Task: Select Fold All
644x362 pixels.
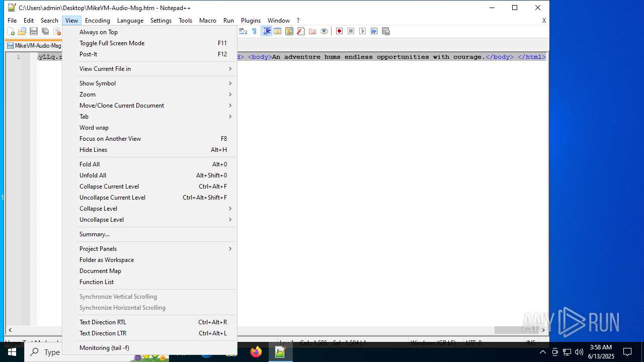Action: (x=149, y=164)
